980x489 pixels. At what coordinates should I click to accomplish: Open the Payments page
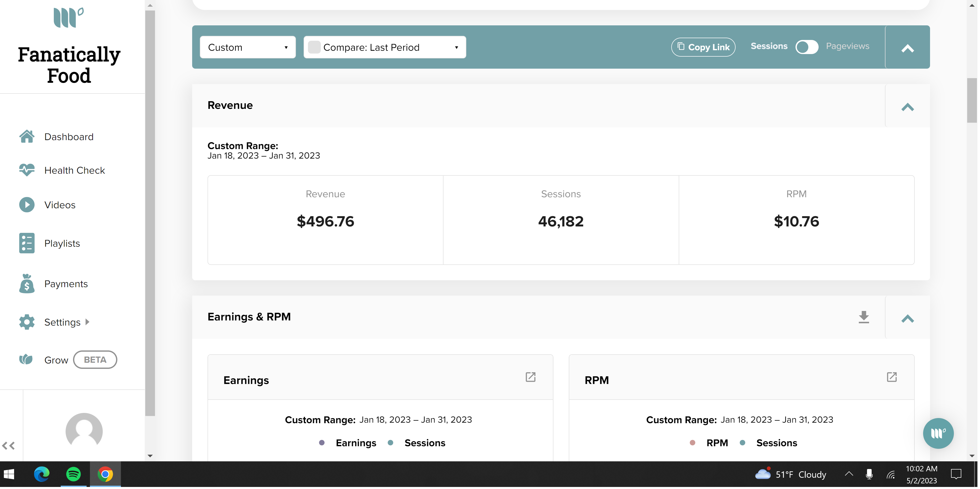(x=66, y=284)
